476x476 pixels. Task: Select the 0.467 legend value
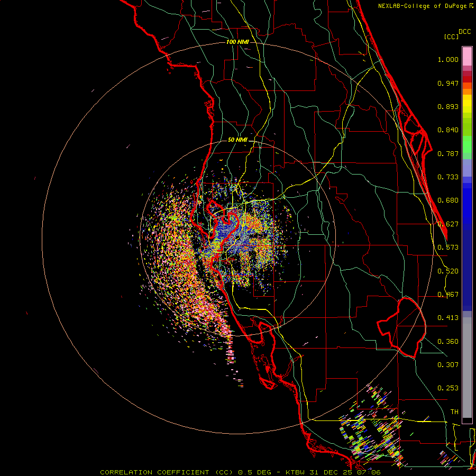[x=448, y=295]
